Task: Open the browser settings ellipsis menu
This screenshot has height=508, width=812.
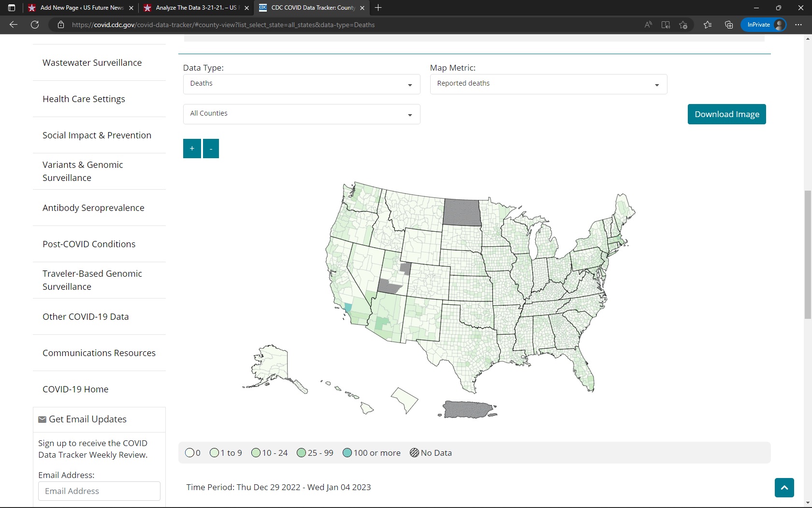Action: 798,25
